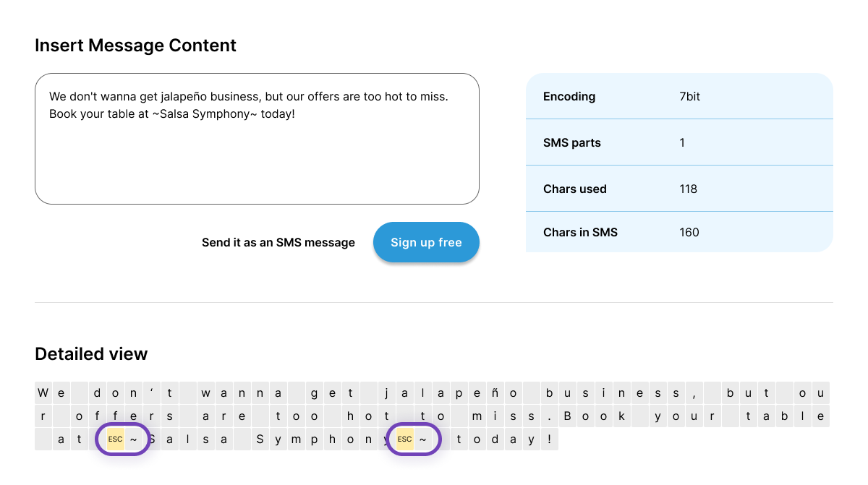Select the comma character cell
868x485 pixels.
click(x=694, y=393)
